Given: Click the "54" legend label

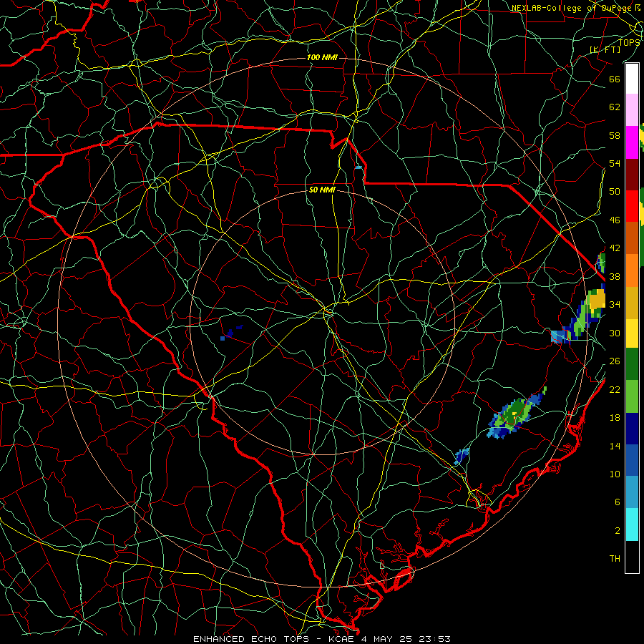Looking at the screenshot, I should (615, 163).
